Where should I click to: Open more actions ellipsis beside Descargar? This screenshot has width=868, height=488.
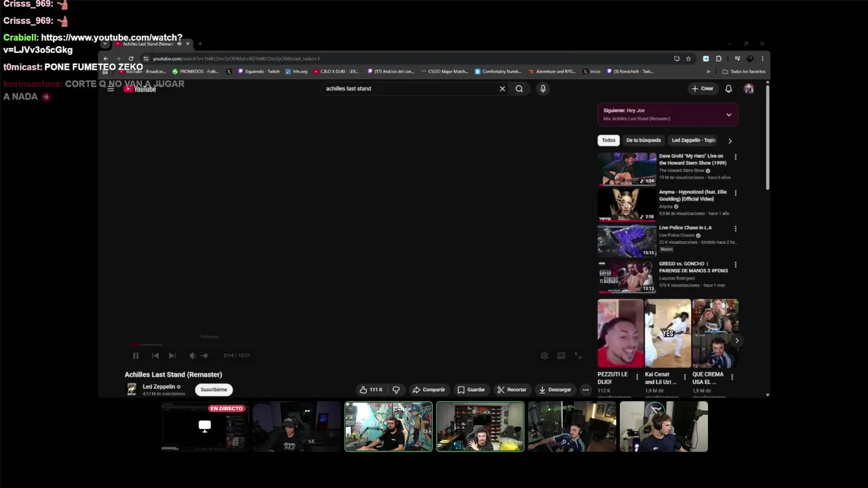pos(585,390)
